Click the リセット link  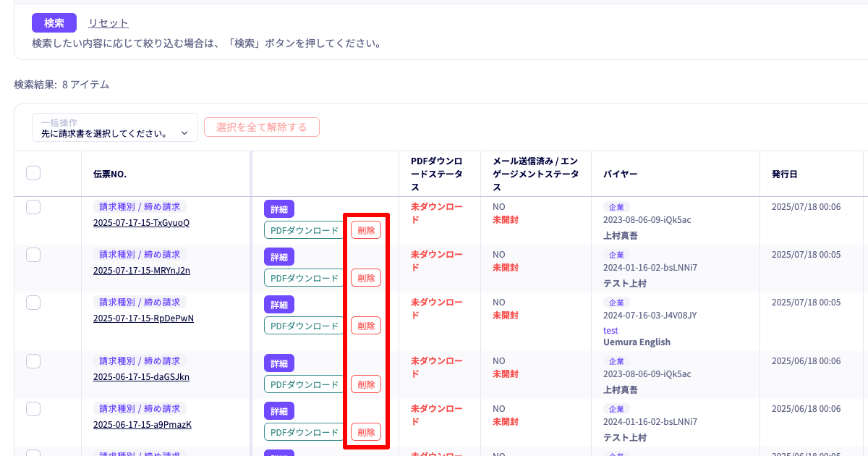click(x=109, y=23)
